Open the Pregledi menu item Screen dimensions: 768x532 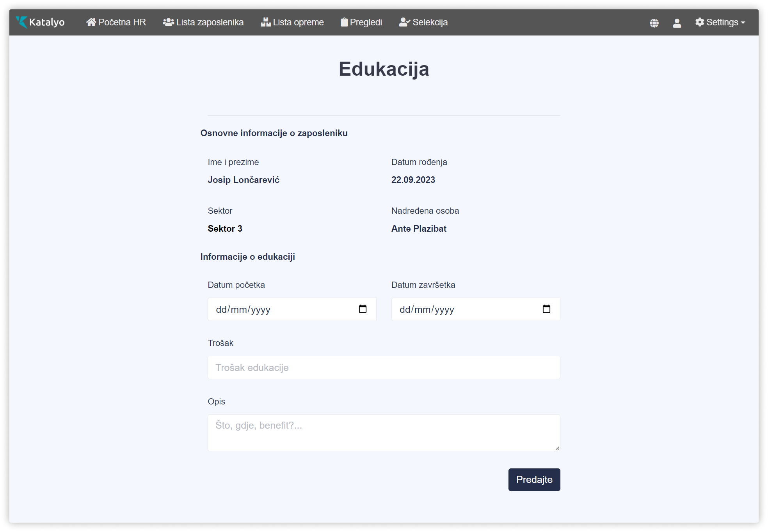coord(366,22)
